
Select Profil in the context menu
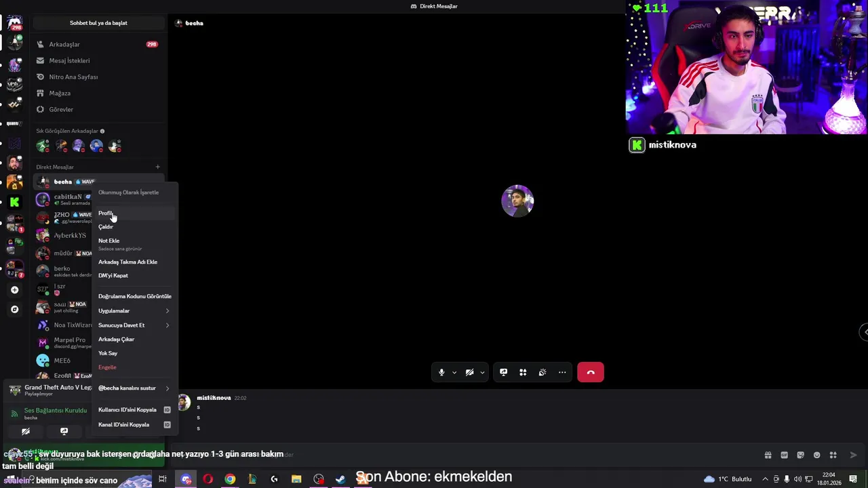tap(135, 213)
